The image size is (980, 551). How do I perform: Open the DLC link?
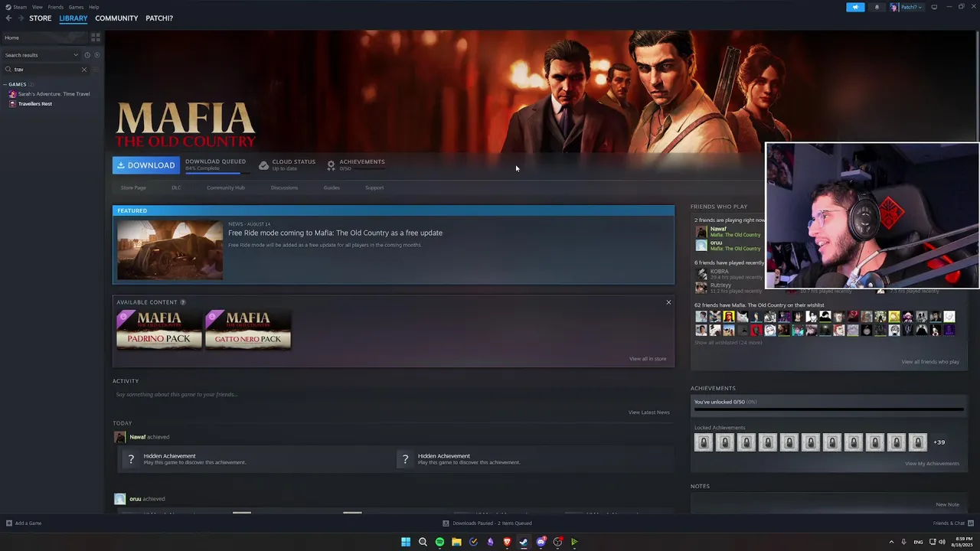176,187
